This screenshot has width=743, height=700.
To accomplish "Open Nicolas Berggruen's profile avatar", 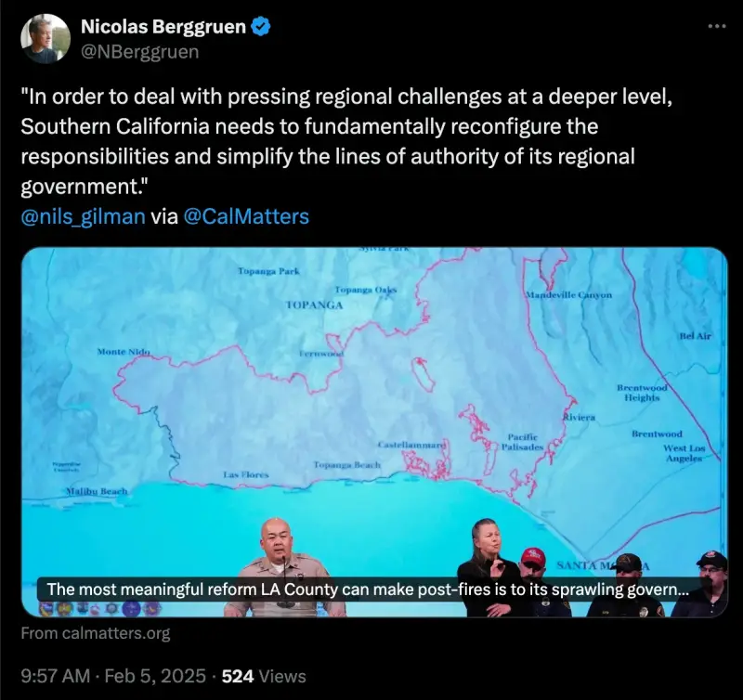I will [46, 38].
